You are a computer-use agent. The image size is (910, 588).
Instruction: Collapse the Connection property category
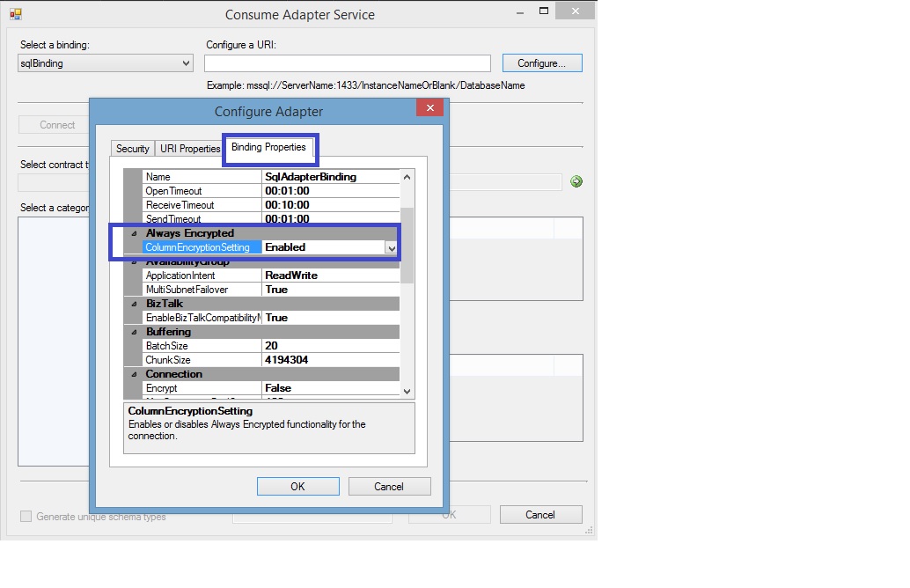click(134, 374)
